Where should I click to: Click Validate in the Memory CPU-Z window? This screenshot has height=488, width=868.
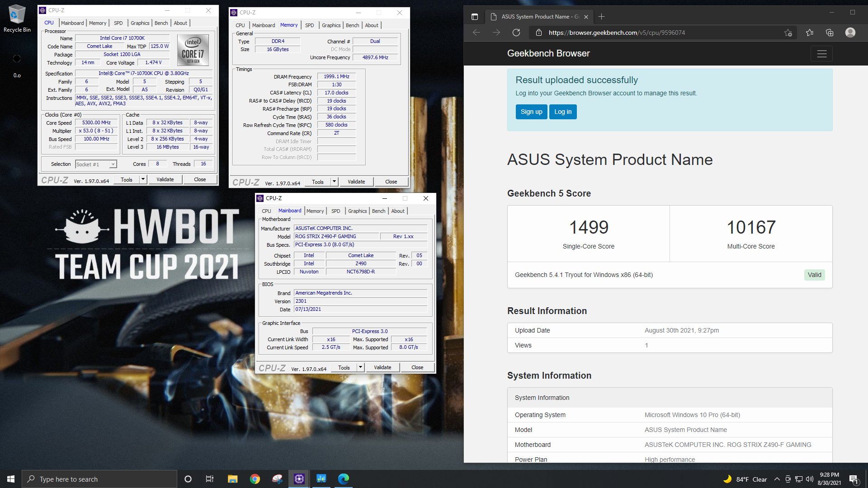pyautogui.click(x=356, y=182)
